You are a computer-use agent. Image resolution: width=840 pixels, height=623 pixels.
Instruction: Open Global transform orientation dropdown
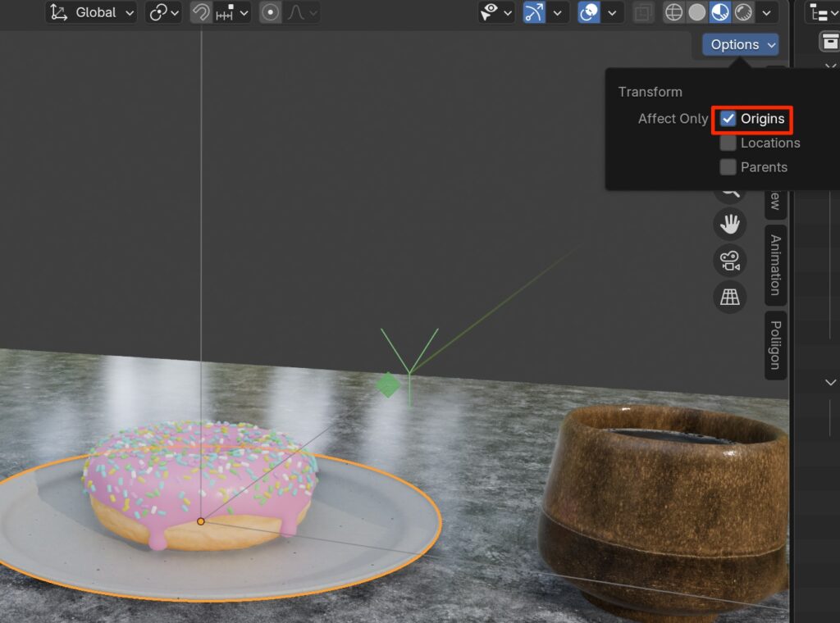coord(93,13)
